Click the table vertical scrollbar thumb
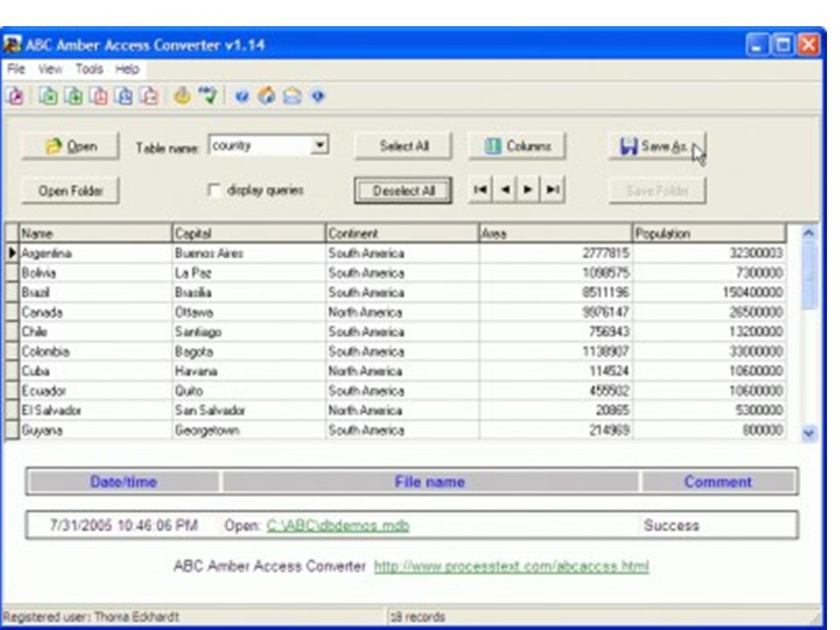 [808, 275]
